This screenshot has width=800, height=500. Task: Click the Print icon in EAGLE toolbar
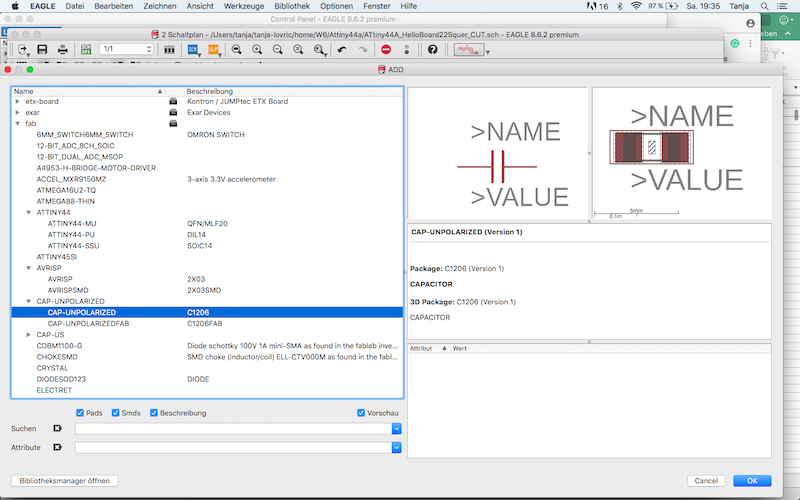(62, 49)
